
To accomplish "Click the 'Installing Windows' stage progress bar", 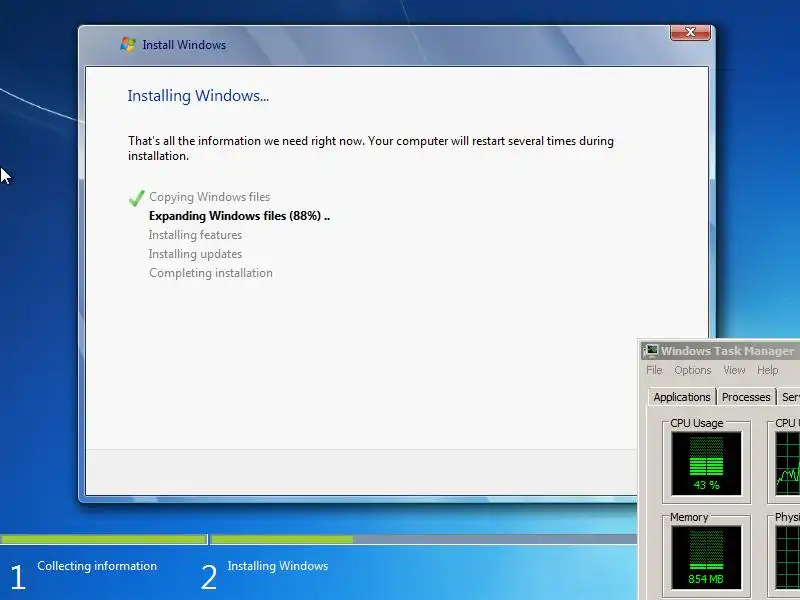I will [x=423, y=539].
